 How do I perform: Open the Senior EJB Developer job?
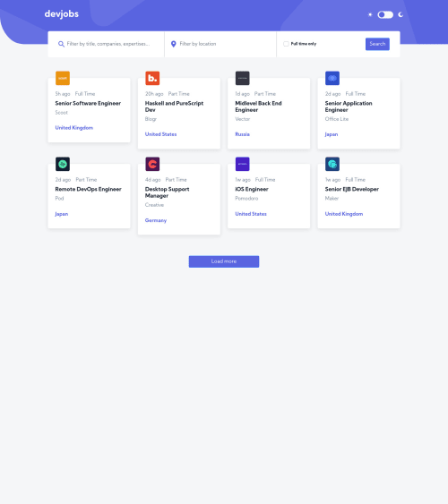click(352, 189)
